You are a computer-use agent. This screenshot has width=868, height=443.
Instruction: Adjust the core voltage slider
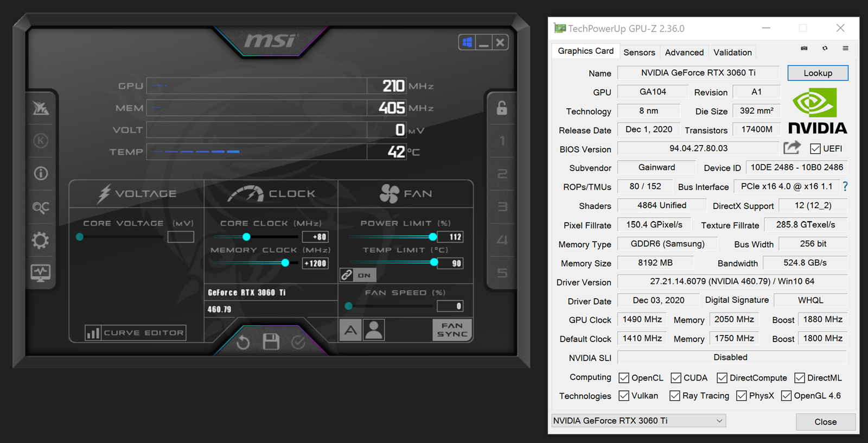[80, 237]
